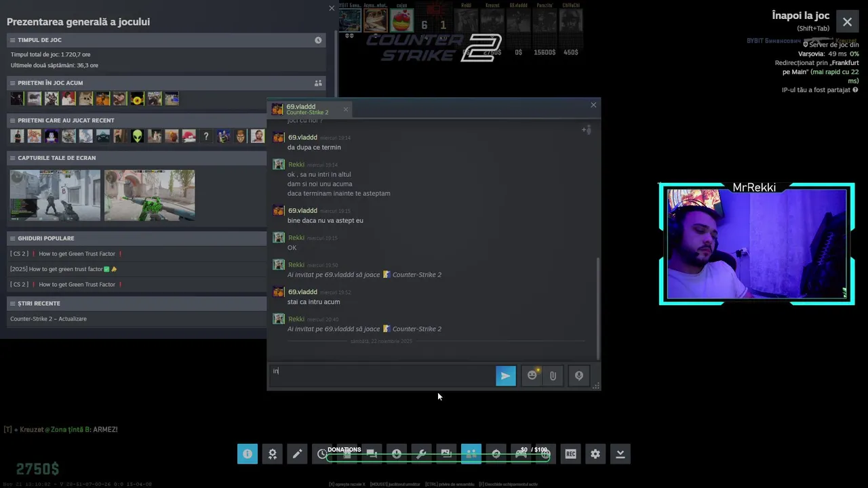Close the 69.vladdd chat tab

345,109
